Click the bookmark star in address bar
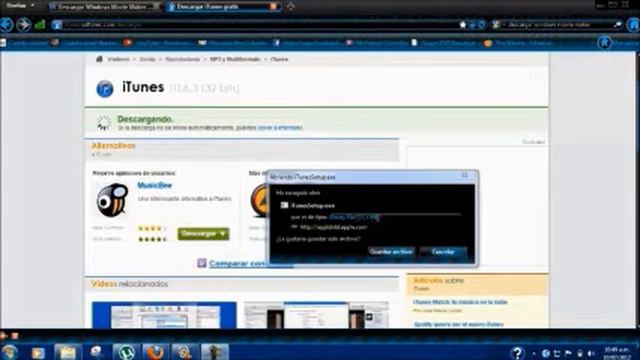The width and height of the screenshot is (640, 360). [462, 25]
